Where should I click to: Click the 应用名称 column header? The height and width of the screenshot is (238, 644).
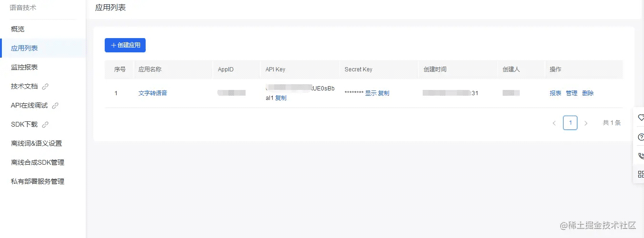[150, 69]
